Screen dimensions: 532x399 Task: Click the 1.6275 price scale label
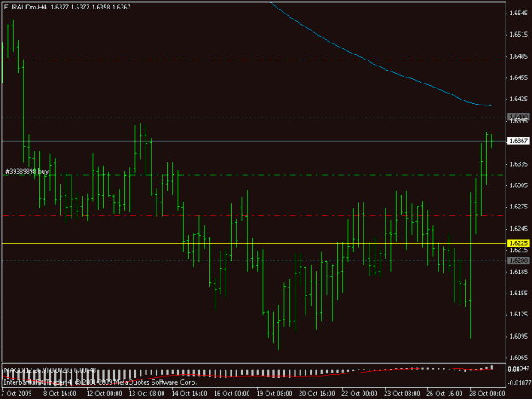[x=518, y=207]
